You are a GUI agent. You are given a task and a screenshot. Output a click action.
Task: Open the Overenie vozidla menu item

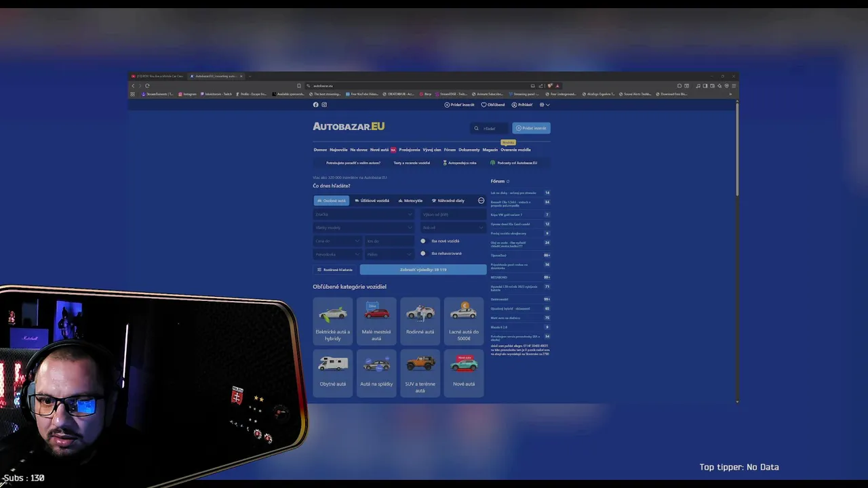coord(515,150)
